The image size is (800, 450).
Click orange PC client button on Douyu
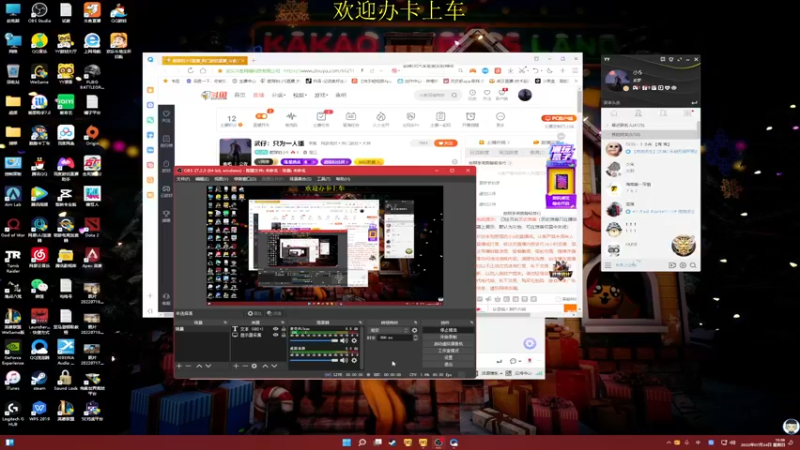coord(559,118)
